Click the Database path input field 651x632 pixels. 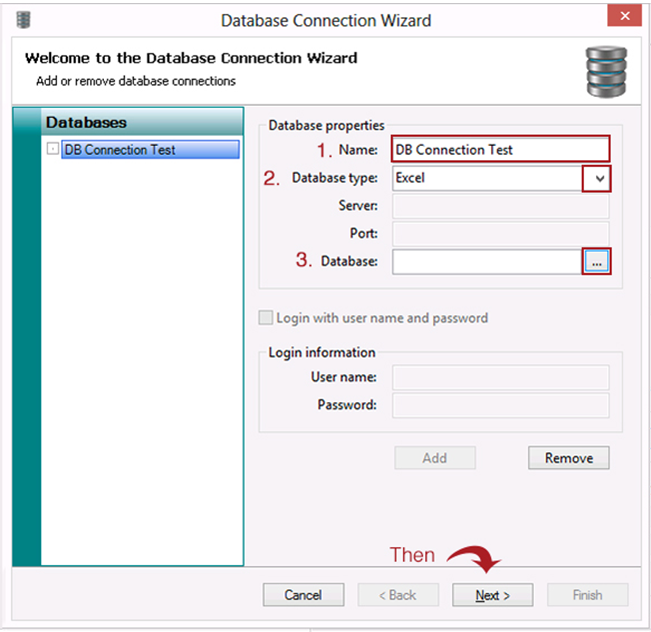point(487,262)
